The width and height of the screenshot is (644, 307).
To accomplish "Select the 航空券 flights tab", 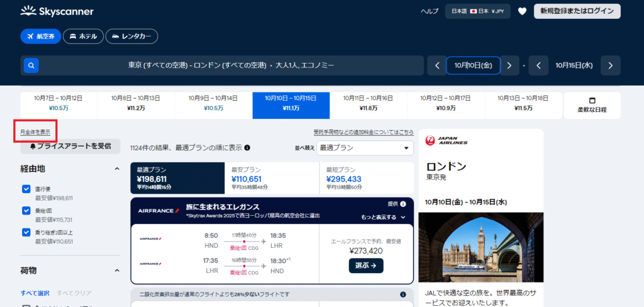I will [41, 36].
